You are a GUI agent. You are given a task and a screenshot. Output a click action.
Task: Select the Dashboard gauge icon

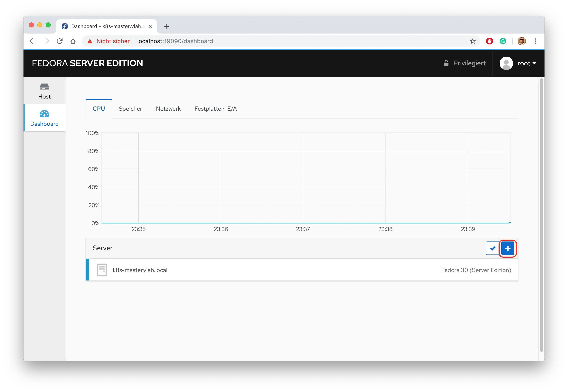click(x=44, y=114)
